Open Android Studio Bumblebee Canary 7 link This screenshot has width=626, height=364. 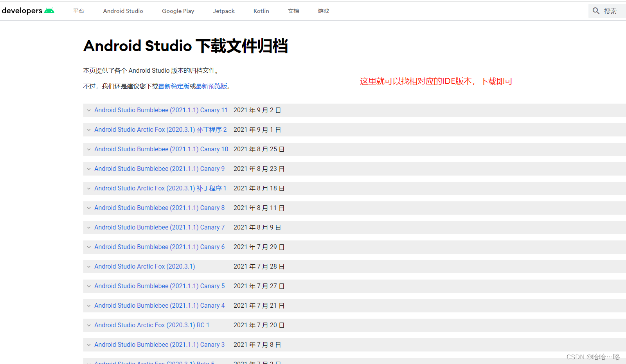(x=160, y=228)
